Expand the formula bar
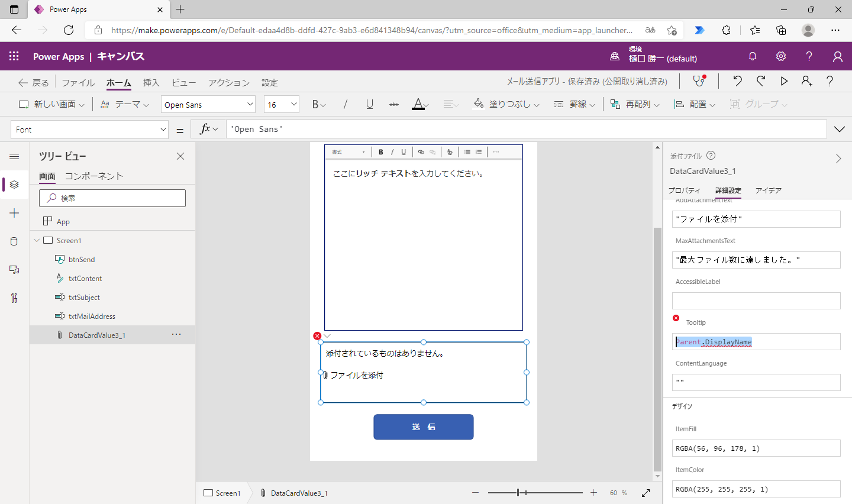This screenshot has height=504, width=852. point(839,129)
